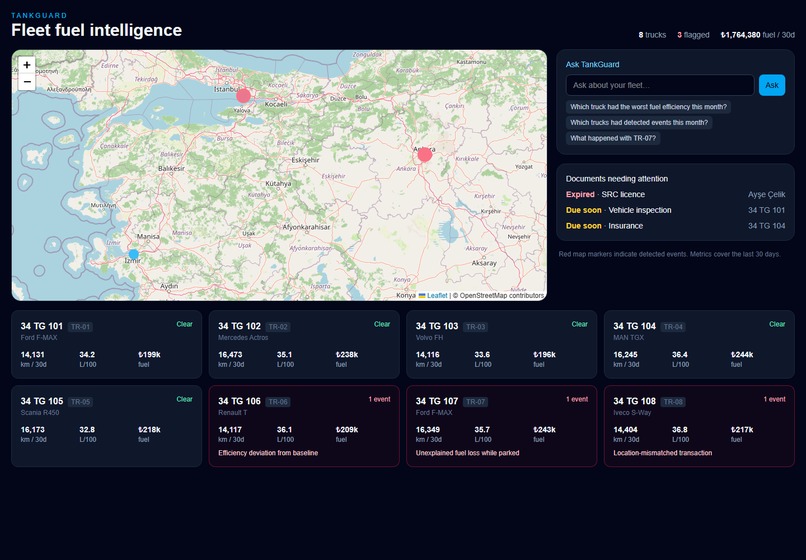The height and width of the screenshot is (560, 806).
Task: Select driver name Ayşe Çelik
Action: (x=766, y=194)
